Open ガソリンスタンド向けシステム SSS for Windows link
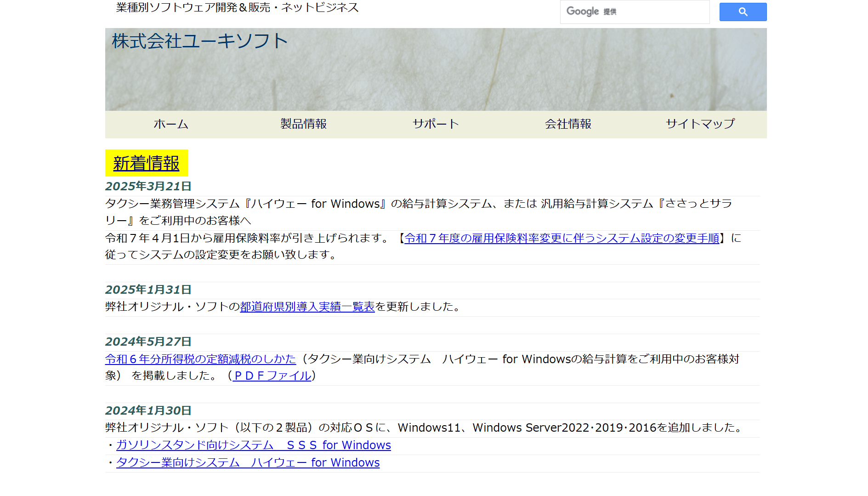 254,445
